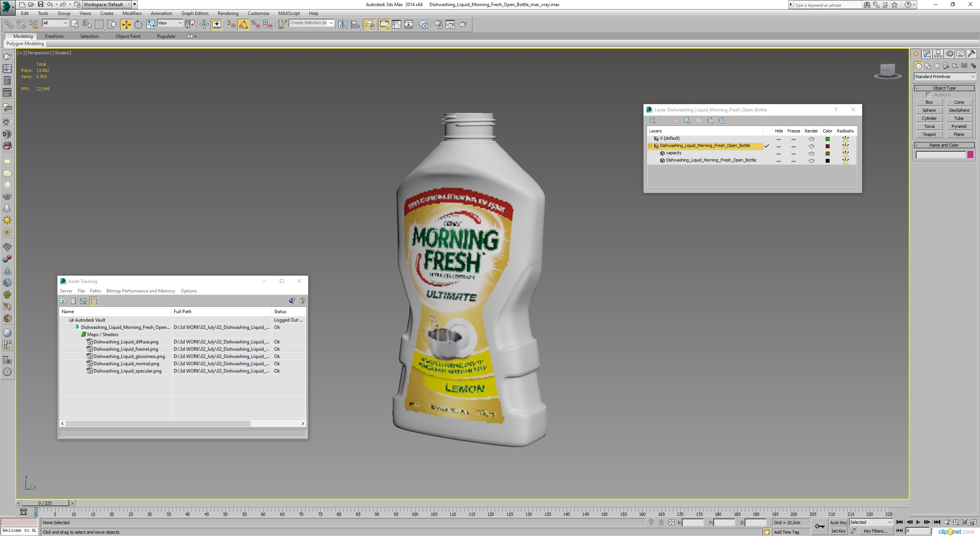Toggle the Percent Snap tool

pyautogui.click(x=256, y=25)
